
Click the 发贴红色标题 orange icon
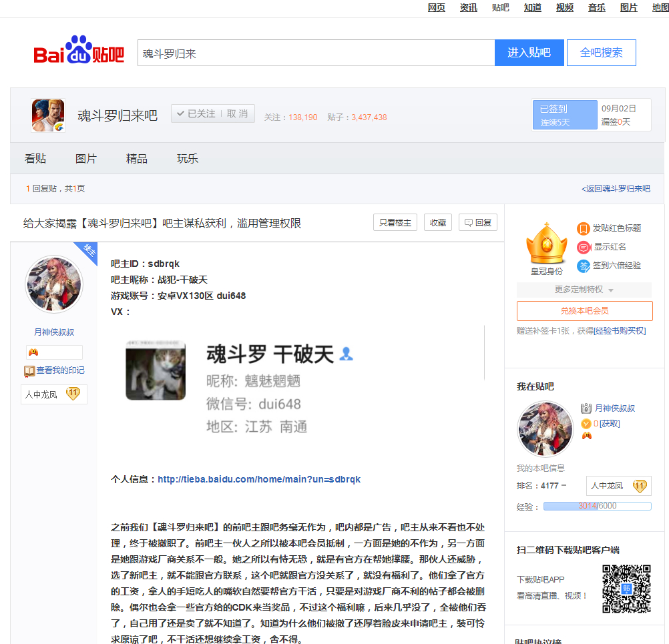point(584,229)
